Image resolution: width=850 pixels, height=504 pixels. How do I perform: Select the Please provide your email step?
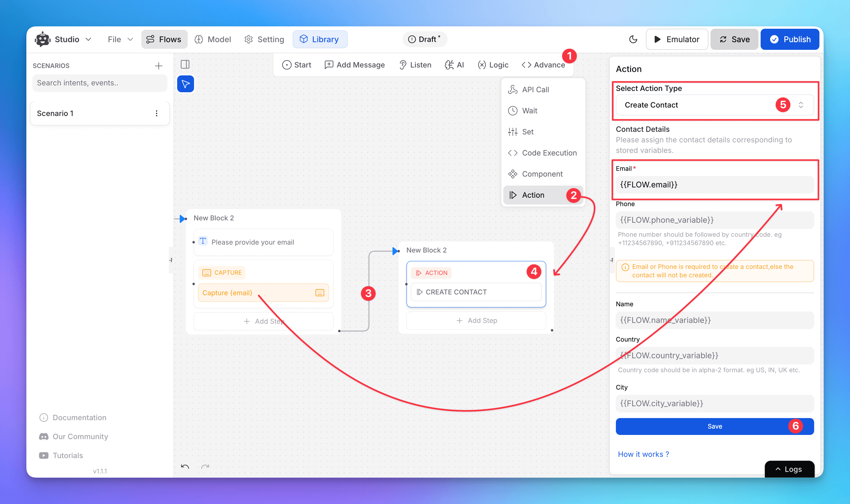[263, 242]
